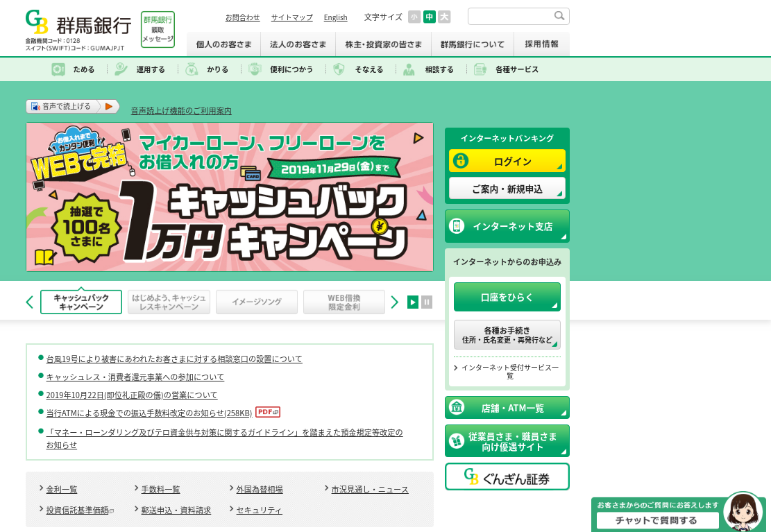771x532 pixels.
Task: Open セキュリティ link
Action: tap(259, 510)
